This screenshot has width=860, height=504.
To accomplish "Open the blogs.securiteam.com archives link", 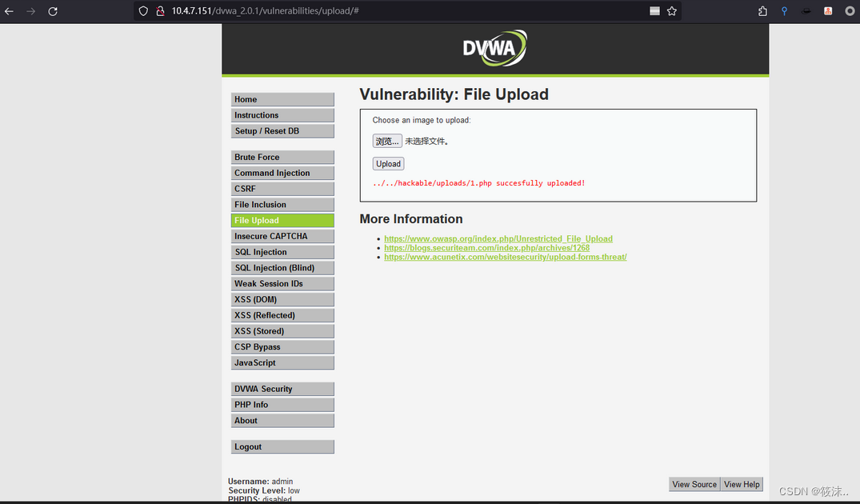I will (x=486, y=248).
